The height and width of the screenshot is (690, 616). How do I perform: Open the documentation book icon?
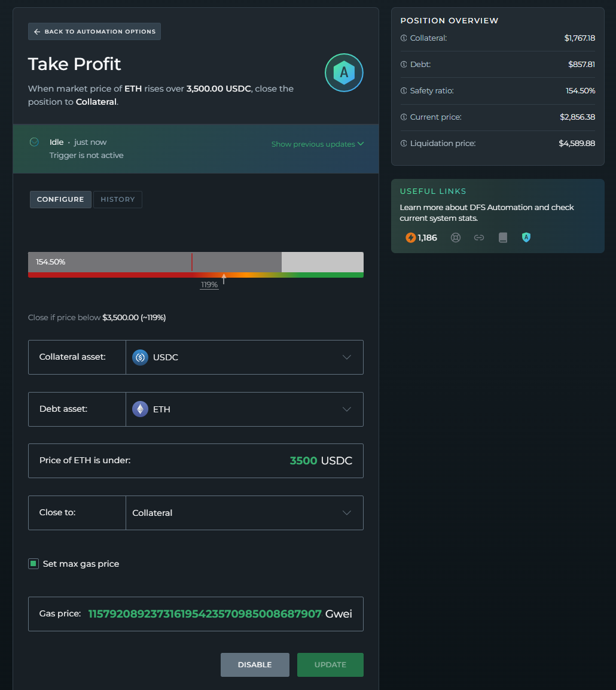503,238
